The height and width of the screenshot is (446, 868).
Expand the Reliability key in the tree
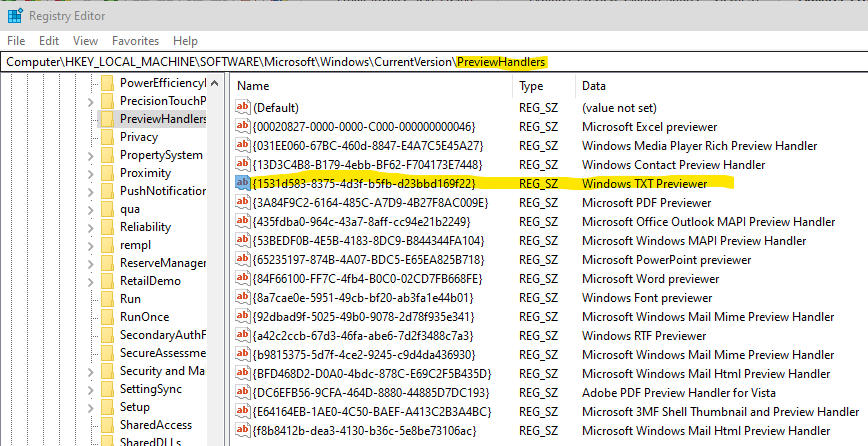[x=91, y=227]
